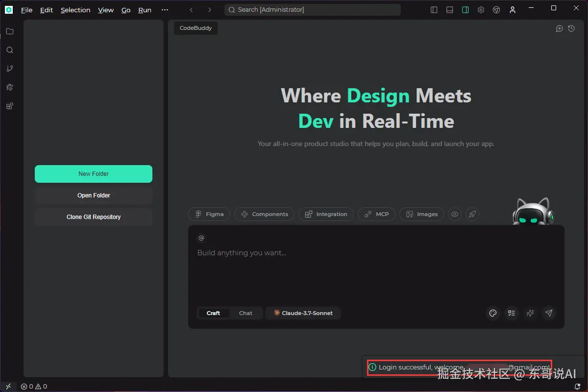588x392 pixels.
Task: Open errors and warnings in status bar
Action: [x=34, y=387]
